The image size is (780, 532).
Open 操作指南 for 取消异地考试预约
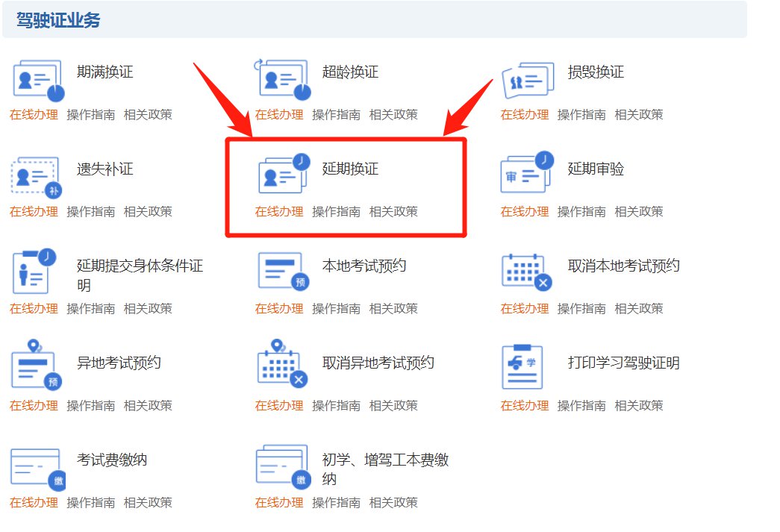click(x=337, y=406)
